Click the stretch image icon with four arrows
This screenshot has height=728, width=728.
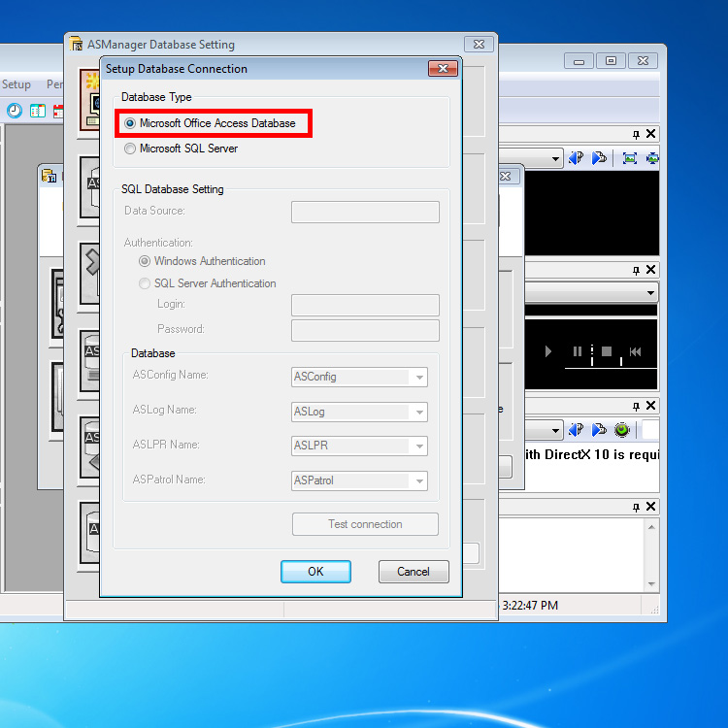pyautogui.click(x=652, y=158)
